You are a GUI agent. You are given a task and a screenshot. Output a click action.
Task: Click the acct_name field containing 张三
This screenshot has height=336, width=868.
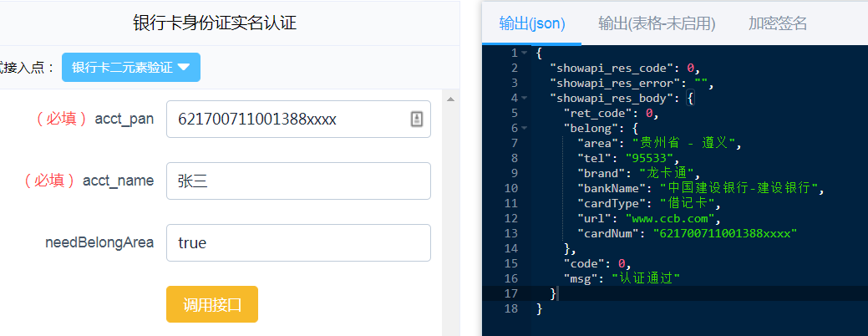pyautogui.click(x=298, y=181)
